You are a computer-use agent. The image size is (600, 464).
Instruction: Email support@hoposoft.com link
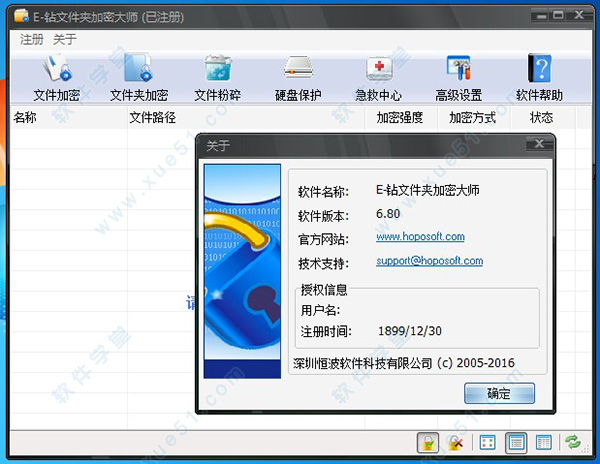coord(429,261)
